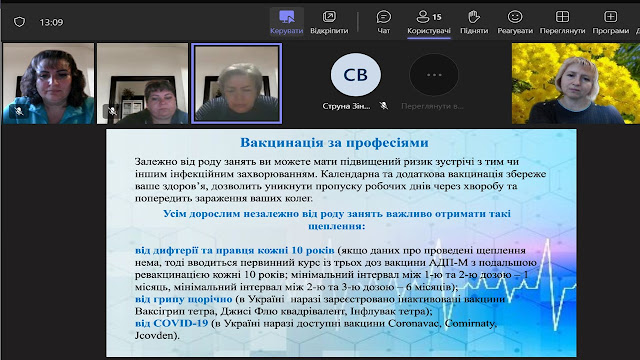Click the 13:09 meeting timer
The image size is (640, 360).
click(x=51, y=22)
